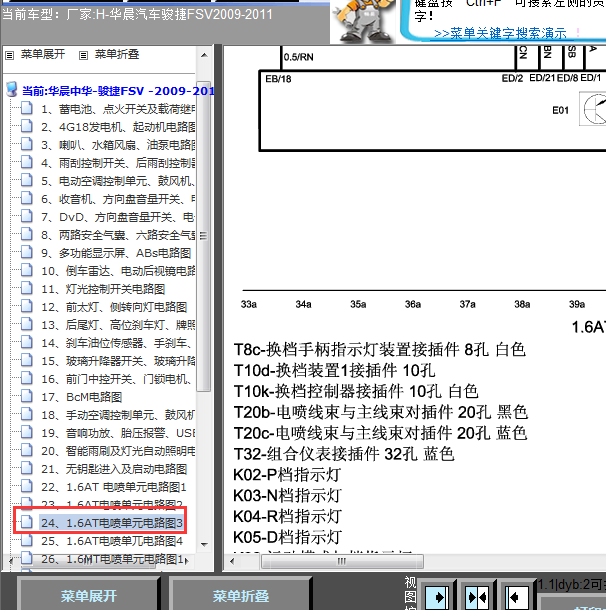
Task: Open tree item 19、音响功放、胎压报警
Action: tap(118, 433)
